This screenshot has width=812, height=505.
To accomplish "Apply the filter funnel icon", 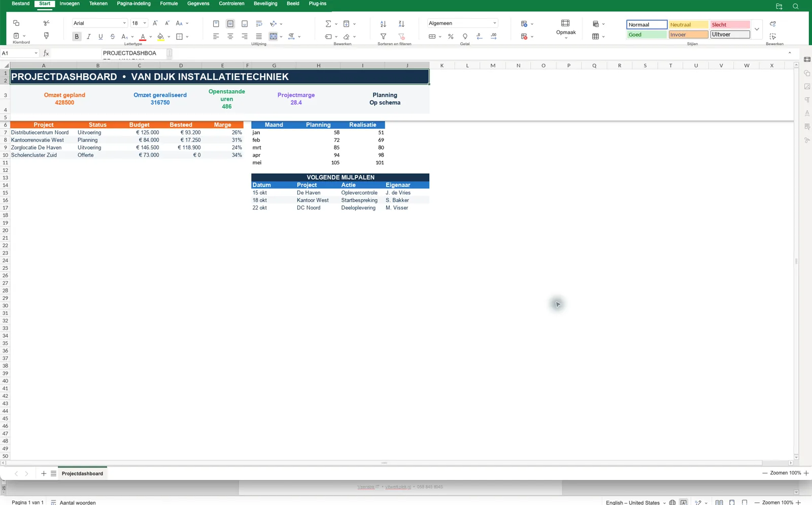I will [x=383, y=37].
